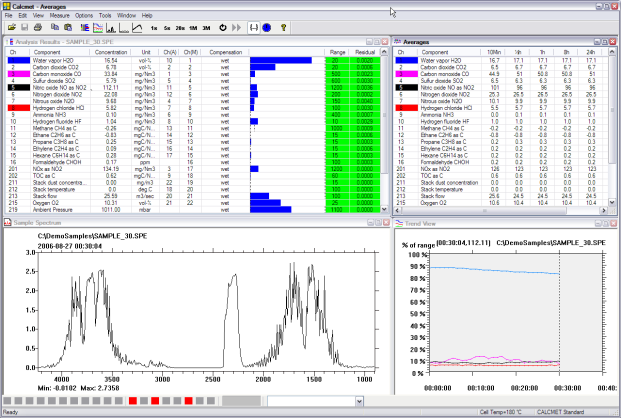Click the 10Min column header in Averages
Viewport: 621px width, 418px height.
[493, 52]
